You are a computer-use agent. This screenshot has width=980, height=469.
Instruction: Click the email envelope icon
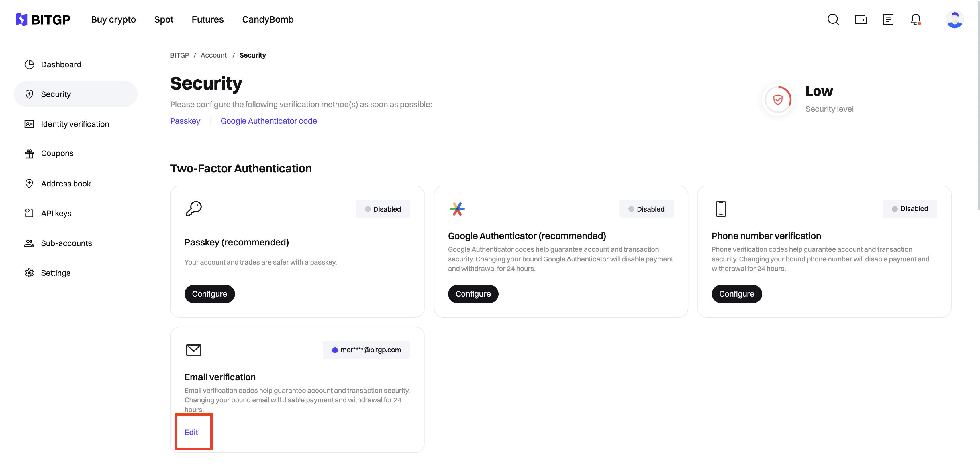pos(194,350)
